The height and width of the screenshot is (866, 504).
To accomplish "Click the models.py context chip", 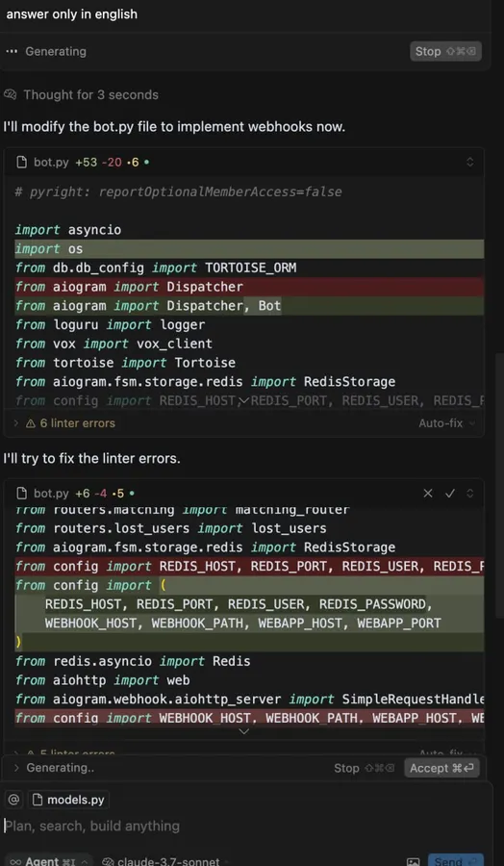I will (x=68, y=800).
